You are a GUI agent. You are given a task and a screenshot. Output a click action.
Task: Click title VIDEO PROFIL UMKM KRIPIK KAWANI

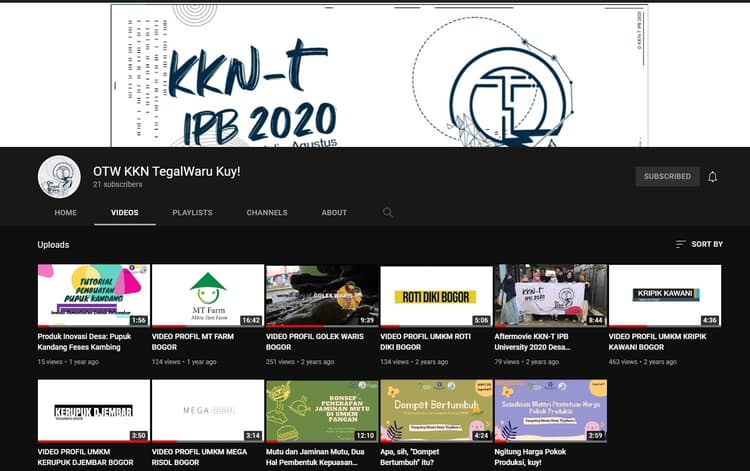pyautogui.click(x=657, y=342)
